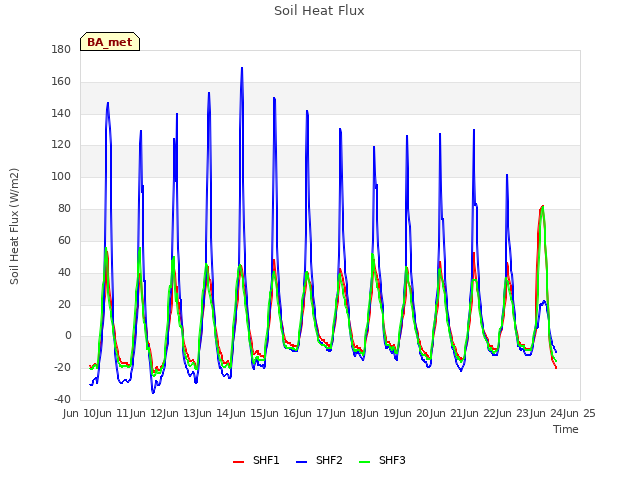Click the Jun 14 x-axis label
The height and width of the screenshot is (480, 640).
214,413
